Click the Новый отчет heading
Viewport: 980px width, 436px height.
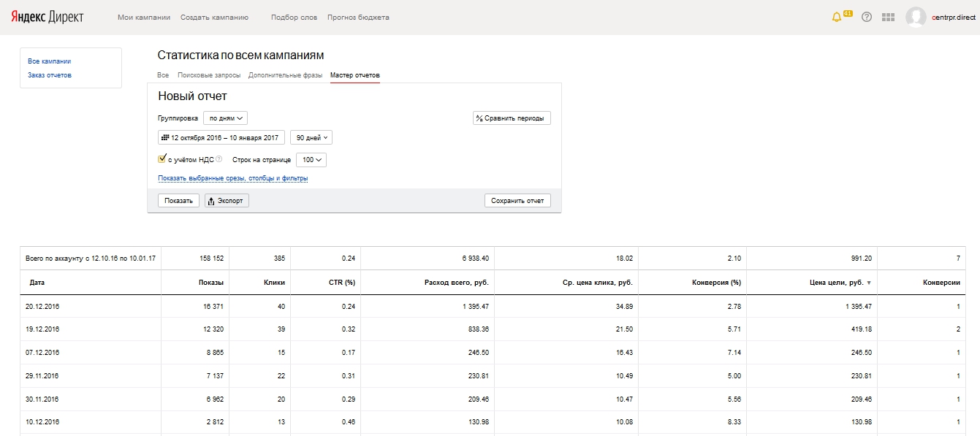click(x=192, y=96)
